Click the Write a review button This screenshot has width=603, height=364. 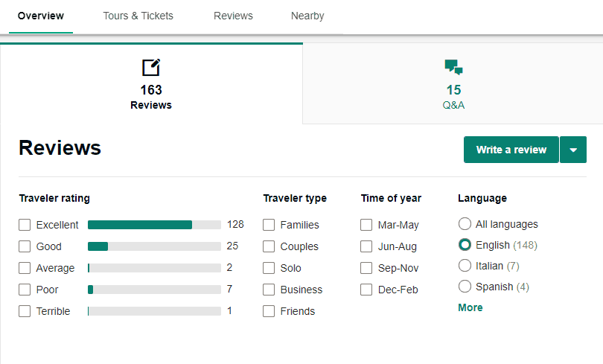tap(511, 150)
